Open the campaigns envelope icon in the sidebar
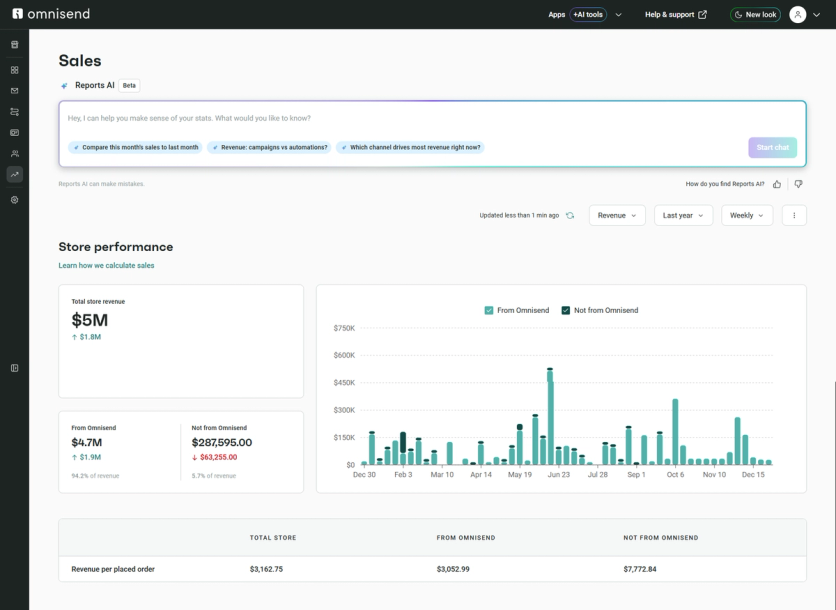Image resolution: width=836 pixels, height=610 pixels. [14, 91]
